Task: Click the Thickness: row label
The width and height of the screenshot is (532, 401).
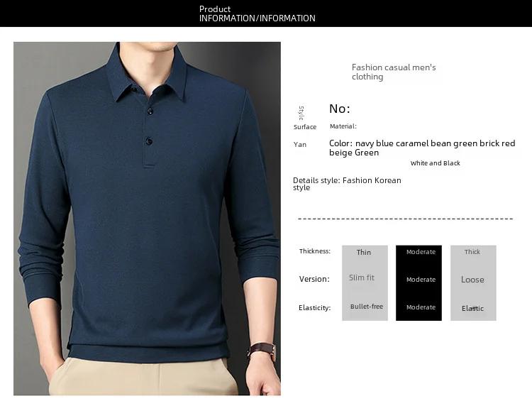Action: coord(315,251)
